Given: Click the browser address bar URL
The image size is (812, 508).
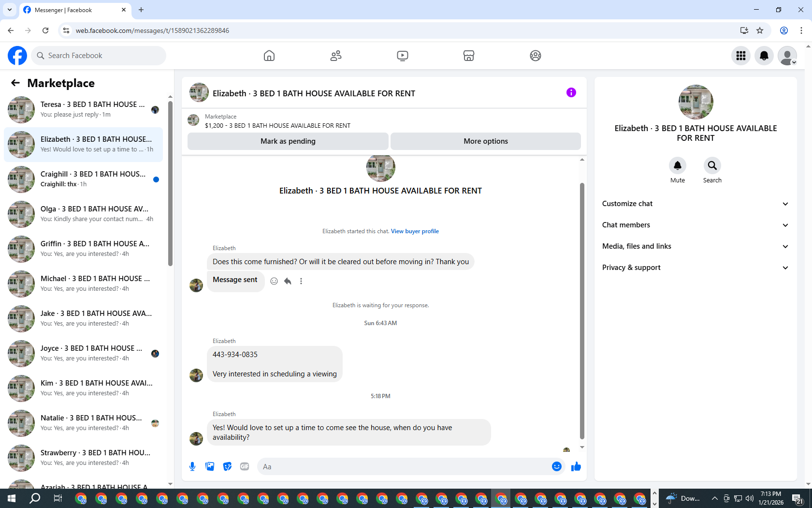Looking at the screenshot, I should (x=152, y=30).
